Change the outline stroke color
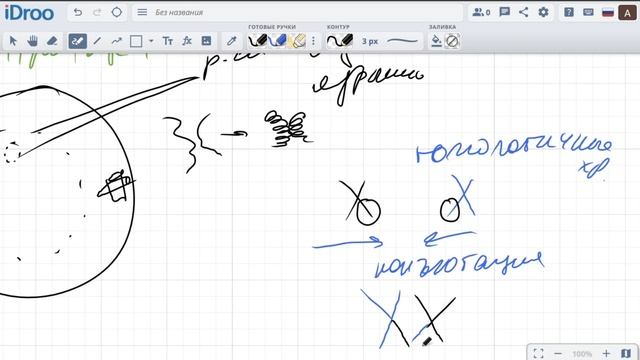Viewport: 640px width, 360px height. click(x=340, y=41)
